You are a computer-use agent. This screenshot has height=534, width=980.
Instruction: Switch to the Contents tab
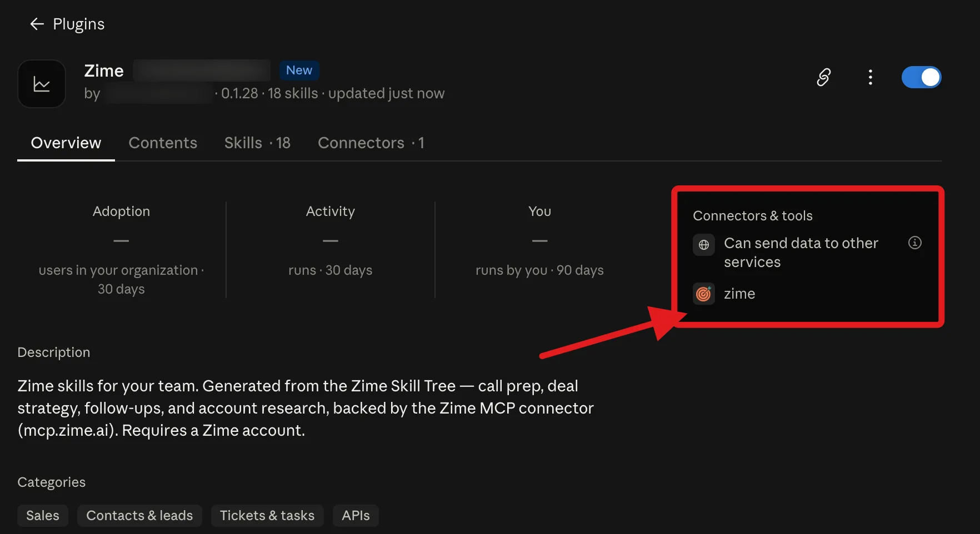tap(163, 143)
